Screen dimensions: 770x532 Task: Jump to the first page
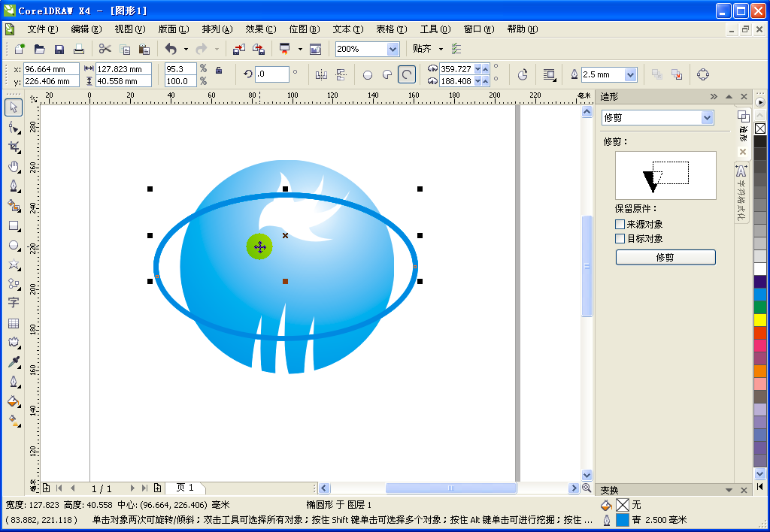(x=59, y=488)
